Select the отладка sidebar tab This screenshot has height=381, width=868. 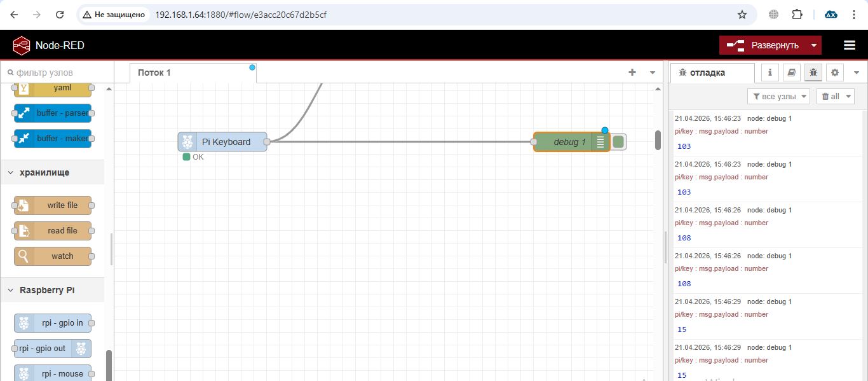point(712,73)
